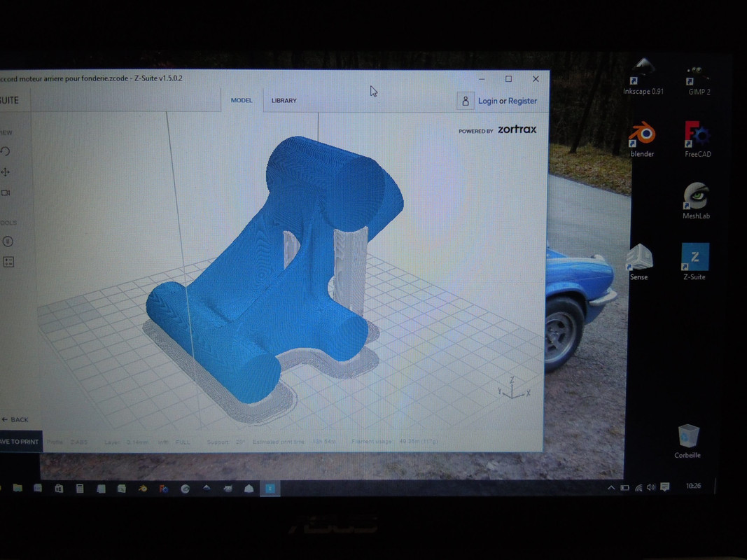Image resolution: width=747 pixels, height=560 pixels.
Task: Select the camera view tool in sidebar
Action: coord(6,193)
